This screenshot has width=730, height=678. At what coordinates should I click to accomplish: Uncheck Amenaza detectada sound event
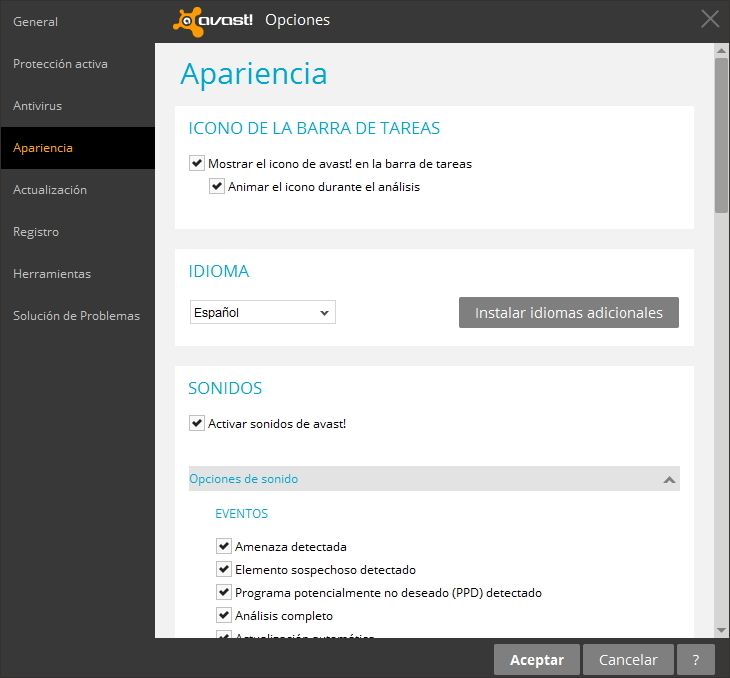click(x=224, y=546)
